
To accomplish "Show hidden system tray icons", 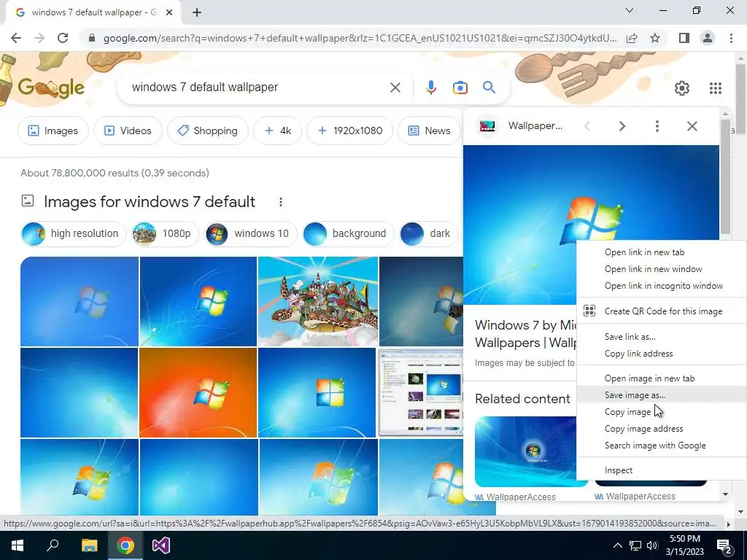I will 617,545.
